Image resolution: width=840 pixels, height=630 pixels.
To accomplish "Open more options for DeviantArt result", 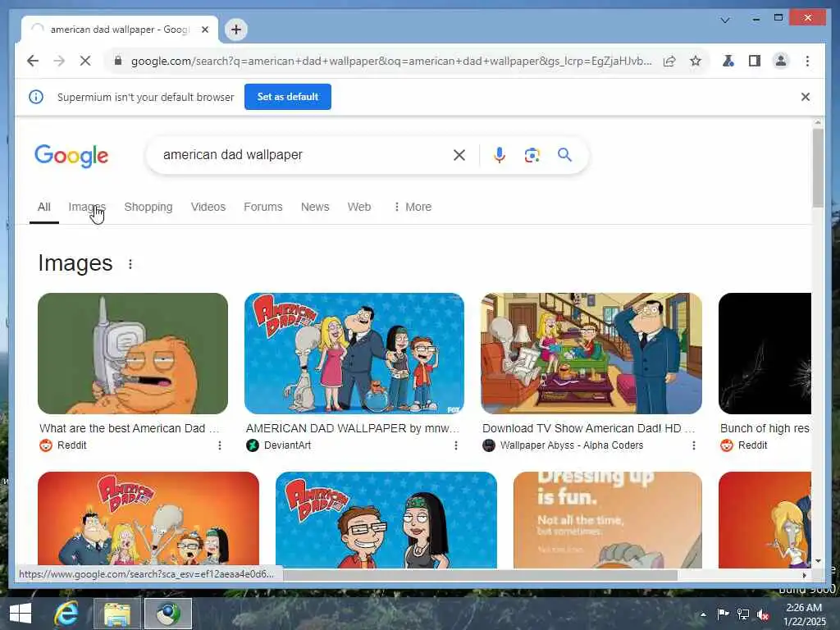I will [x=456, y=445].
